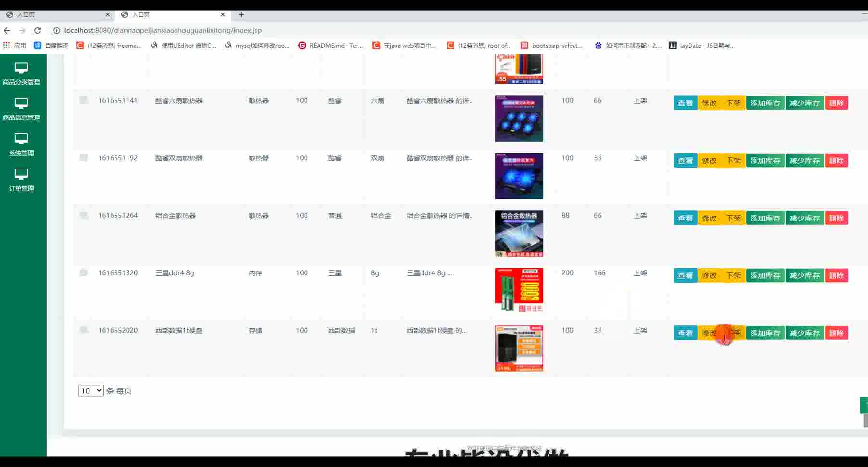The height and width of the screenshot is (467, 868).
Task: Click 添加库存 for 酷睿双扇散热器
Action: 765,160
